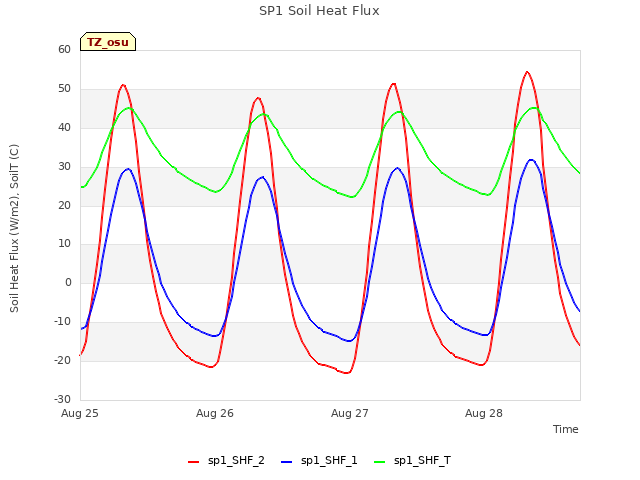Click the red curve's lowest trough near Aug 27
The image size is (640, 480).
pos(347,373)
